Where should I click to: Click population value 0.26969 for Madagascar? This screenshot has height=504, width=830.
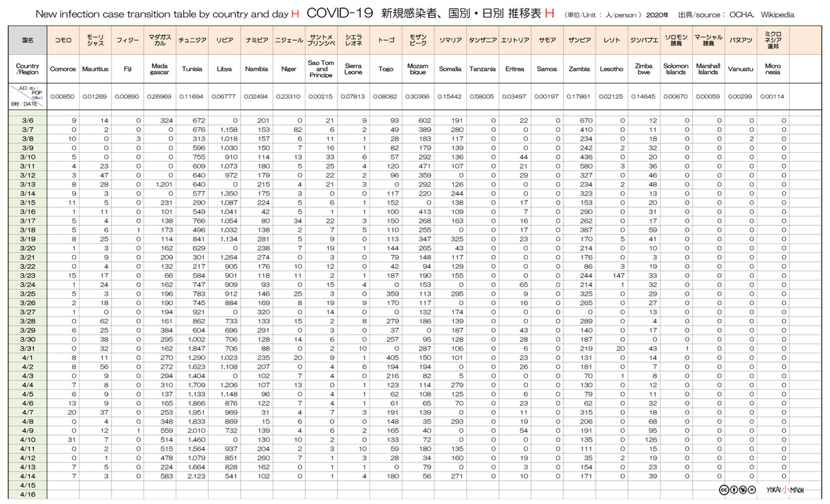pyautogui.click(x=160, y=96)
